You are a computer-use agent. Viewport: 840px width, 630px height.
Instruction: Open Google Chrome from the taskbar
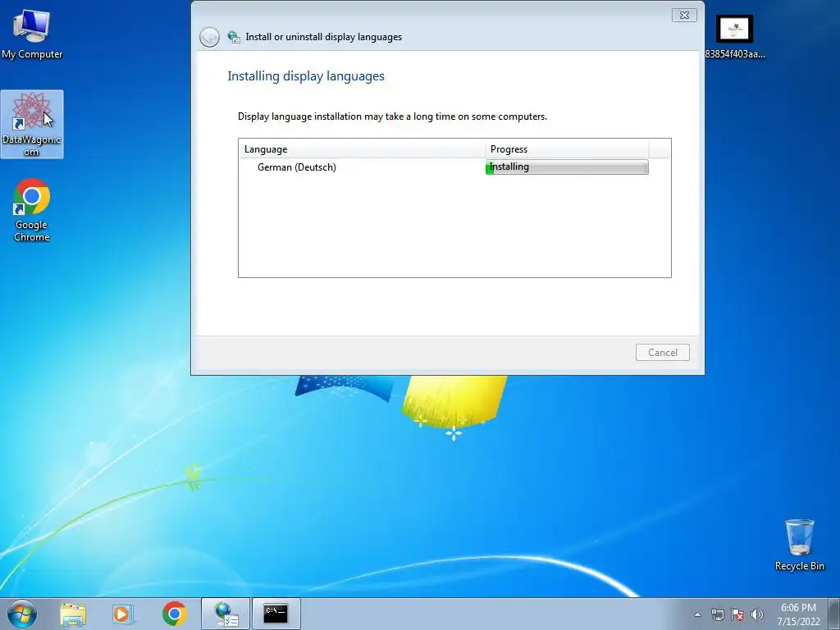[174, 614]
